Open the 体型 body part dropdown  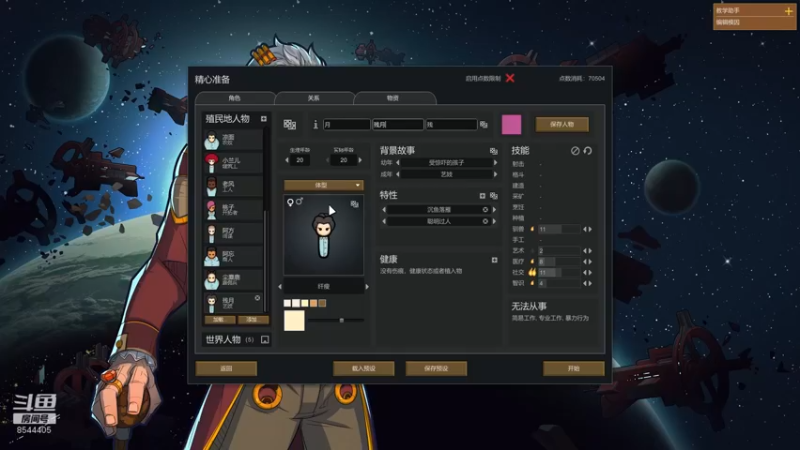(x=323, y=185)
